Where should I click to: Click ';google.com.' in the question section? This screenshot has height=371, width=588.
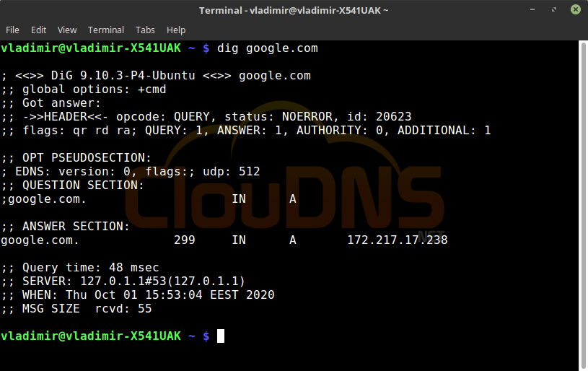[x=43, y=199]
